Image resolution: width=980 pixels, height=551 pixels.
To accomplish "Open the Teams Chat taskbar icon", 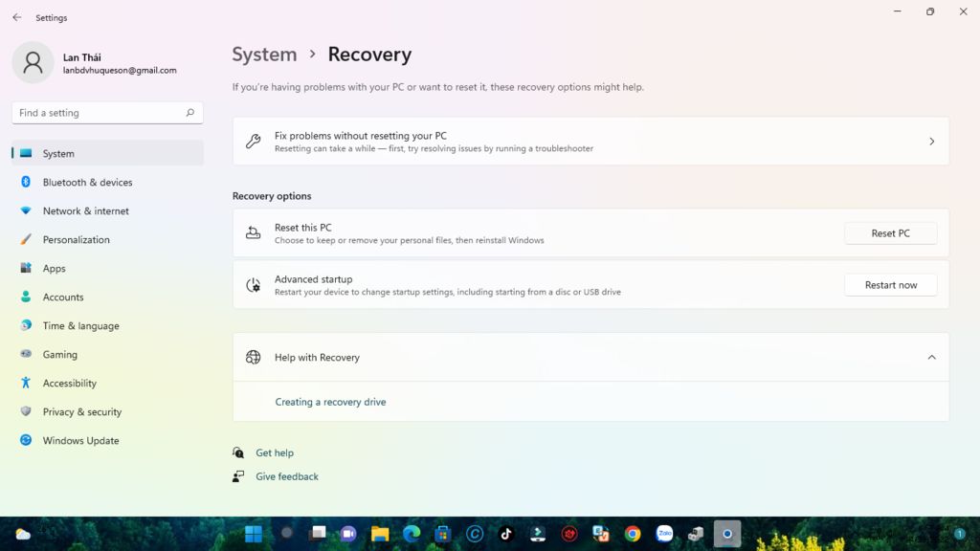I will pos(348,534).
